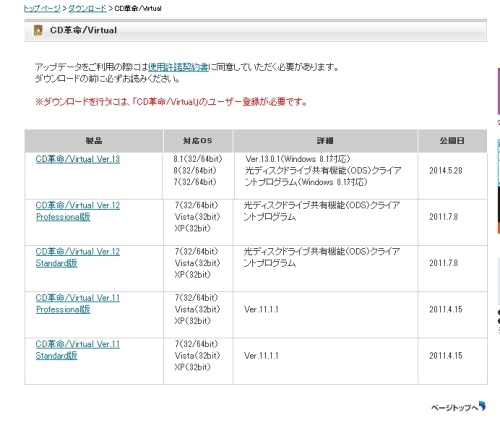Select the date 2014.5.28

point(446,171)
